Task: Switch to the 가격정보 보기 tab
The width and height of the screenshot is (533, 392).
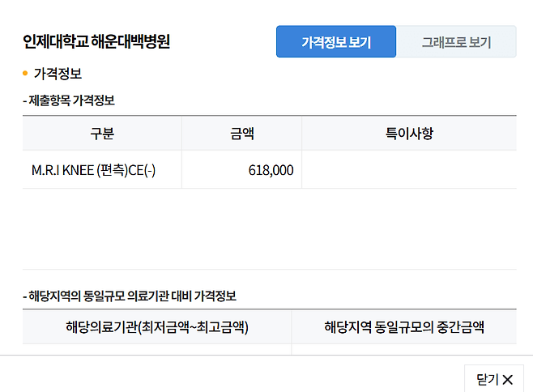Action: (x=336, y=42)
